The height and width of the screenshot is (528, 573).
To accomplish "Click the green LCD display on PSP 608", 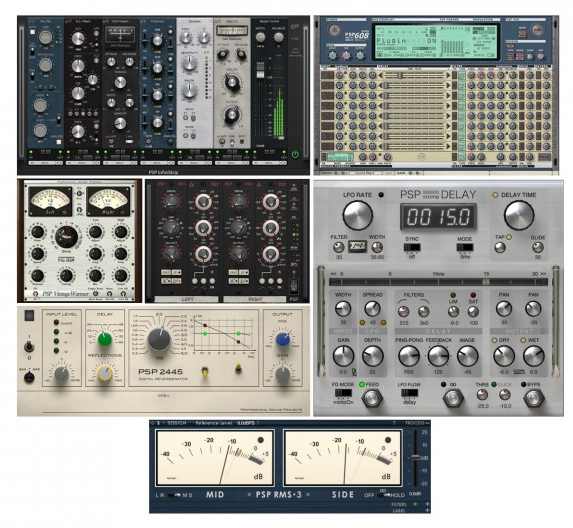I will coord(436,41).
